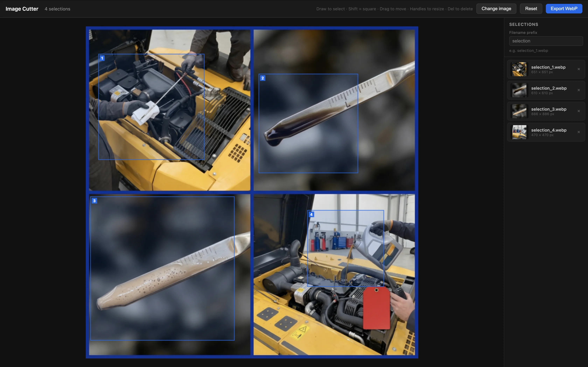Click the number 1 selection badge
The height and width of the screenshot is (367, 588).
point(102,58)
